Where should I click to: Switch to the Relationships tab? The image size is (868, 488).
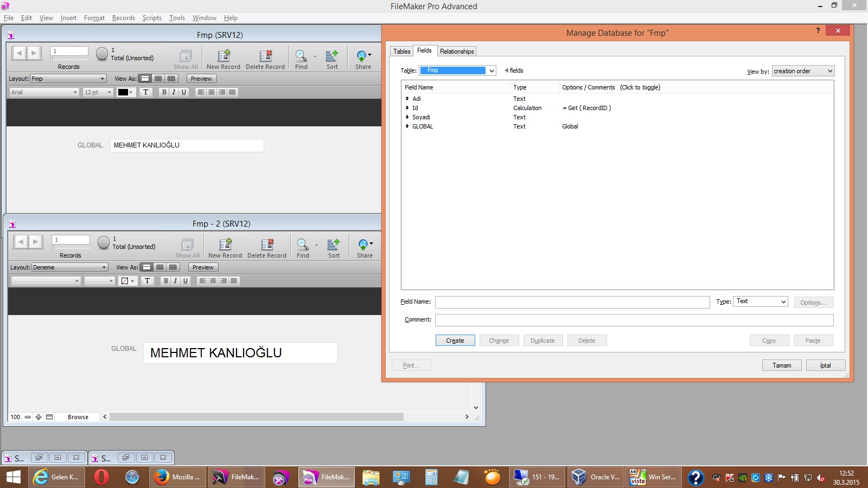pos(456,52)
